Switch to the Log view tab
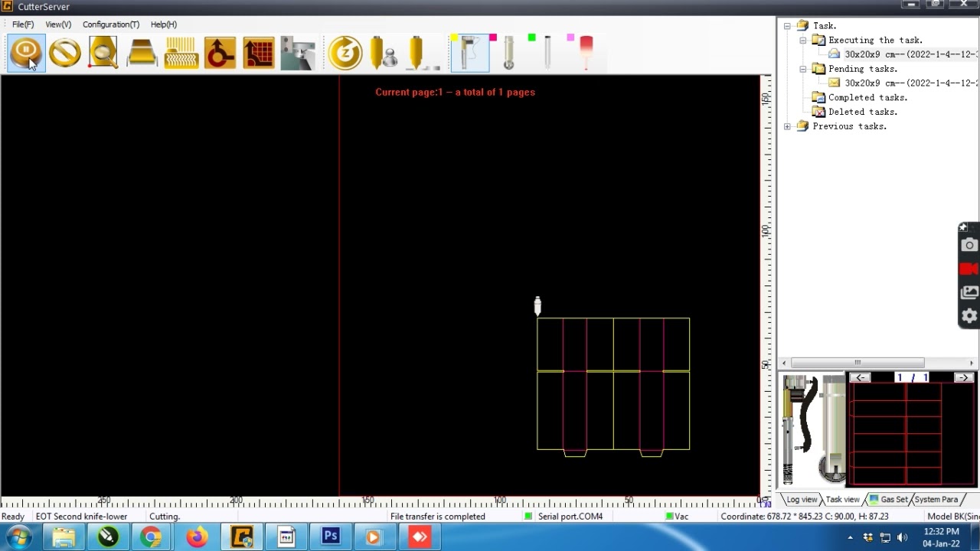 coord(801,499)
